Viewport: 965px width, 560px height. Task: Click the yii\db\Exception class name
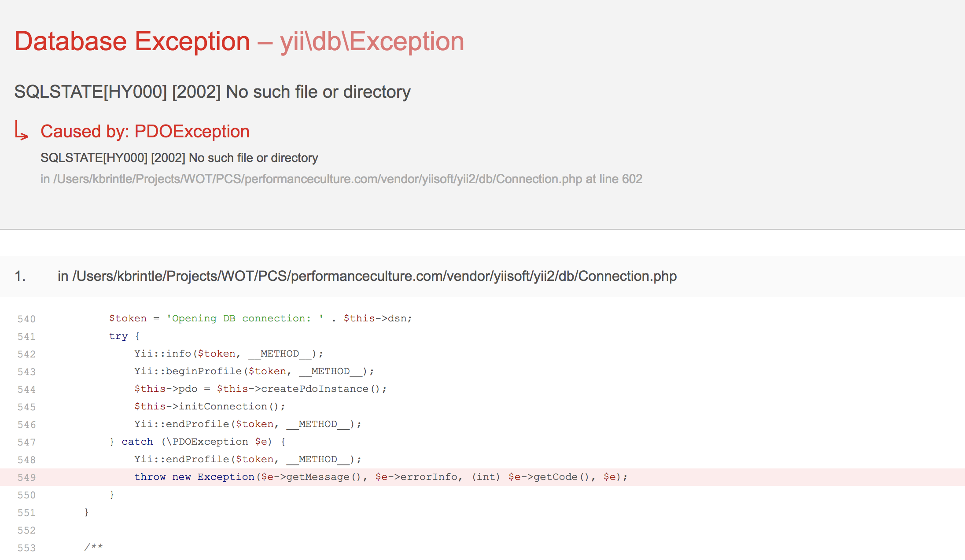point(372,41)
